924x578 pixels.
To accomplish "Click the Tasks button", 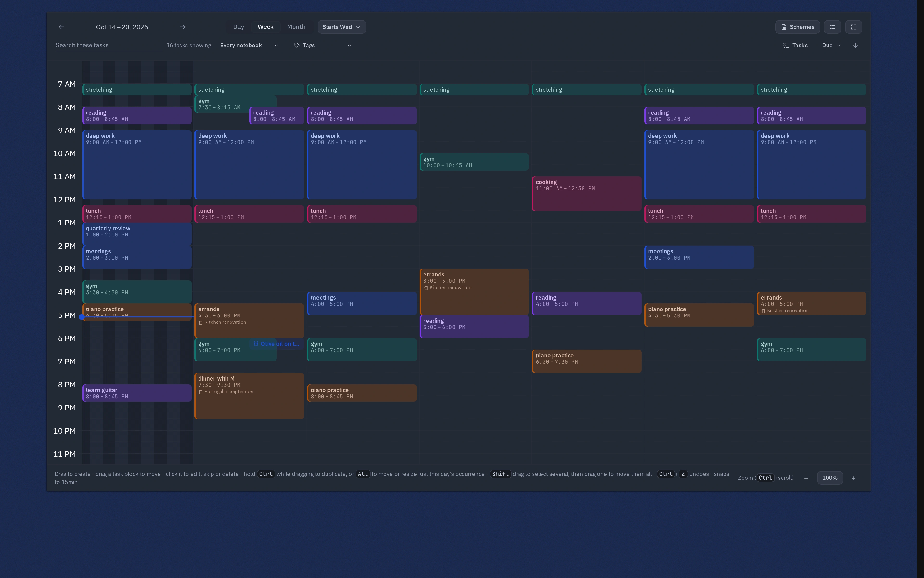I will click(x=795, y=45).
